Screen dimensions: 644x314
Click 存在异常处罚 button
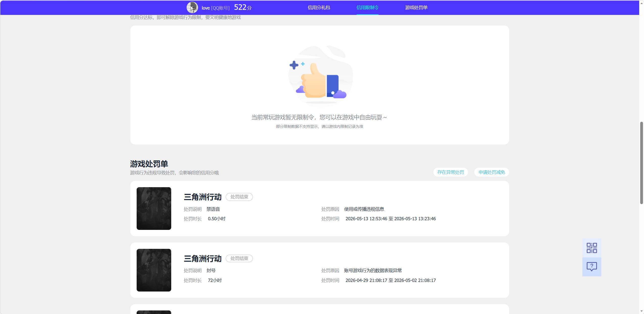(451, 172)
